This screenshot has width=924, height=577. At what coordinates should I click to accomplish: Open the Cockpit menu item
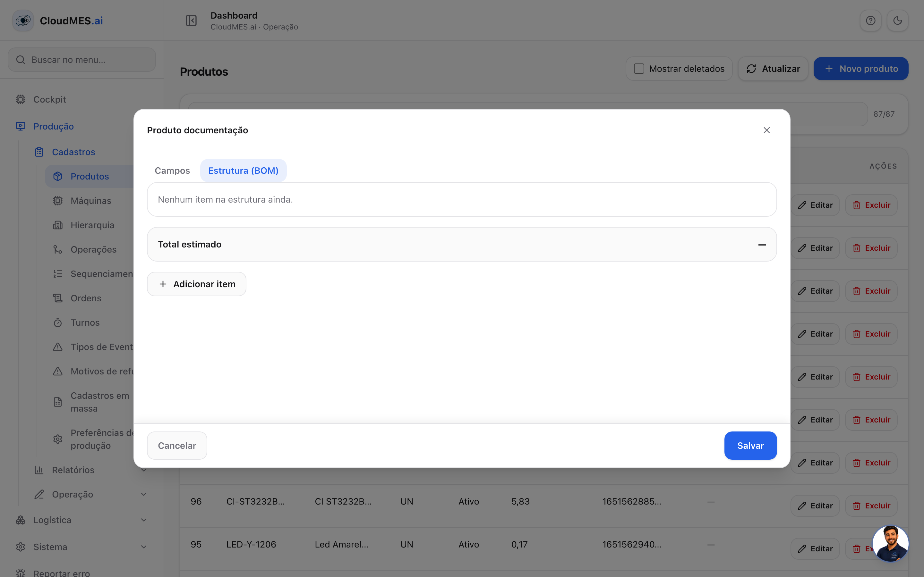coord(50,99)
